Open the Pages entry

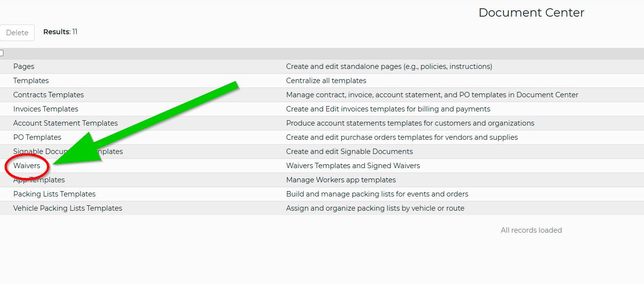tap(24, 66)
